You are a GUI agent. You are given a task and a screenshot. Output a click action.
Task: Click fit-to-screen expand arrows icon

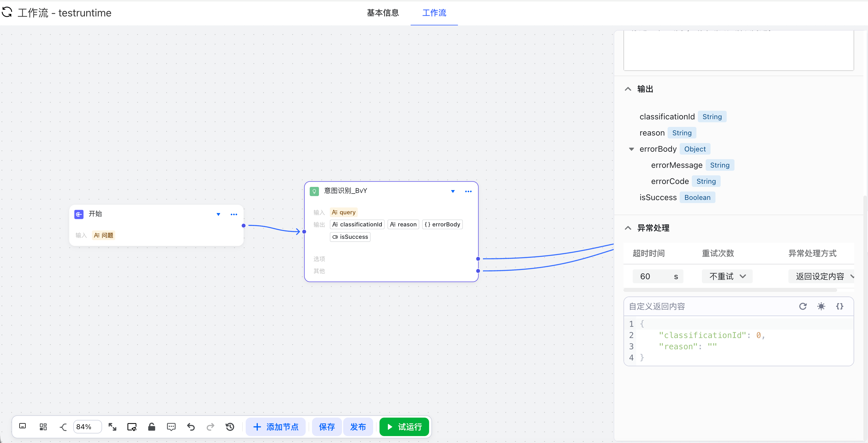pyautogui.click(x=112, y=427)
